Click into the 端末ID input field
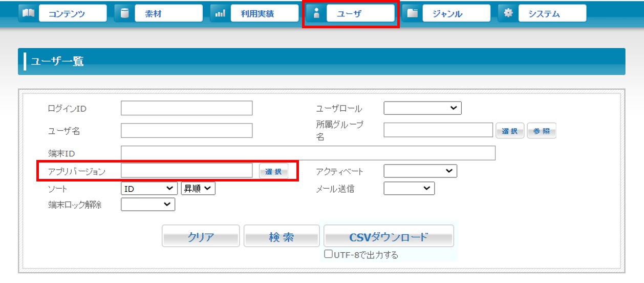 coord(308,153)
